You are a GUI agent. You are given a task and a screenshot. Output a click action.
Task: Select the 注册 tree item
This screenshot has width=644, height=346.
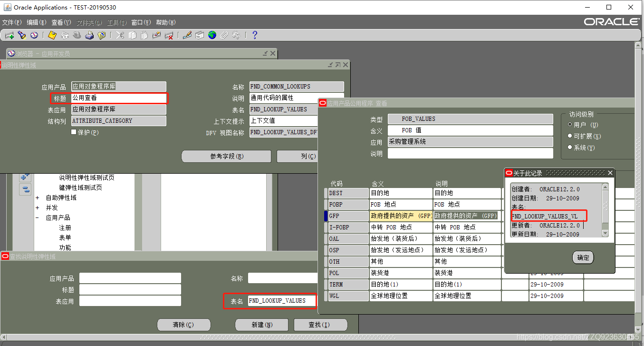pos(65,227)
